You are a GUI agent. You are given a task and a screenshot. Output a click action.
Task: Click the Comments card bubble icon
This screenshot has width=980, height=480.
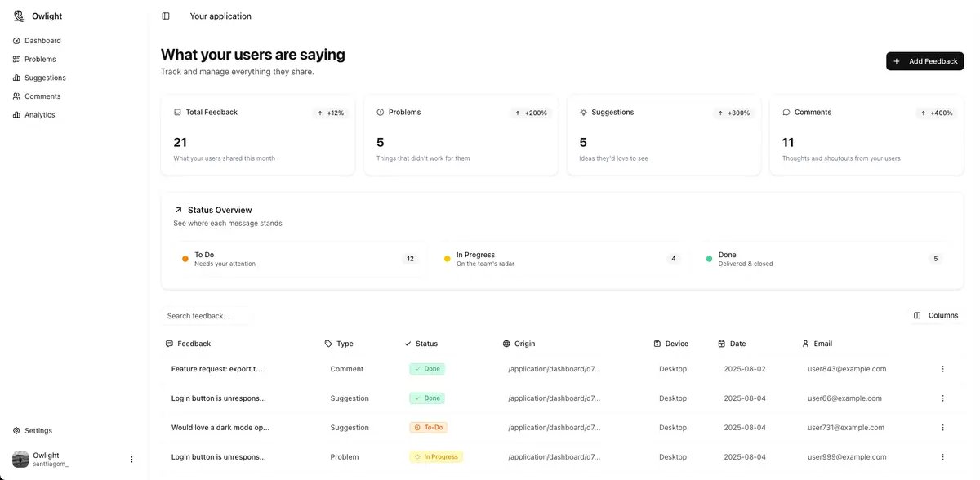point(786,112)
